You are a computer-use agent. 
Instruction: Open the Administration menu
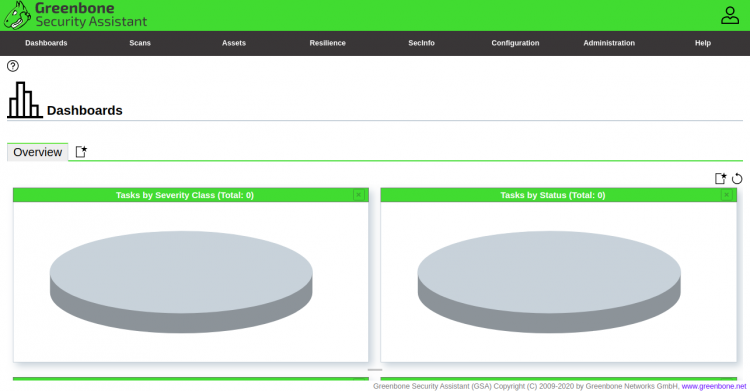pos(609,43)
